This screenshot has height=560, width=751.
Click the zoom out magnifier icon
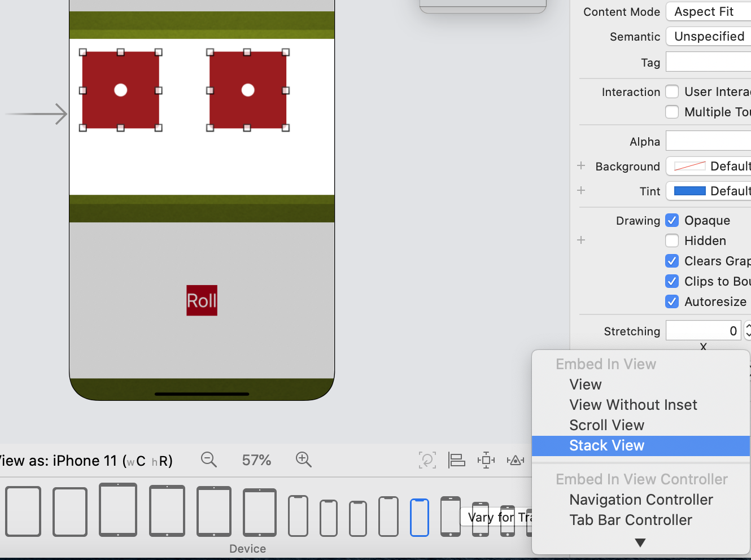tap(208, 460)
